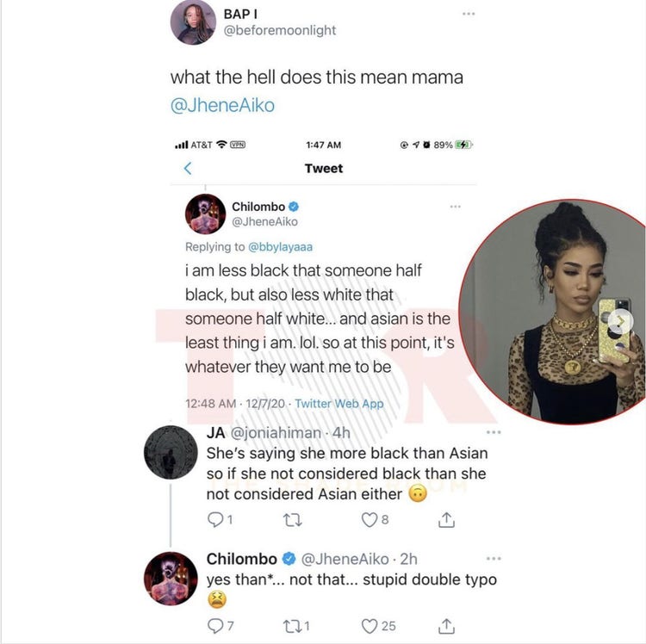Retweet JA's reply
Viewport: 646px width, 644px height.
tap(293, 520)
